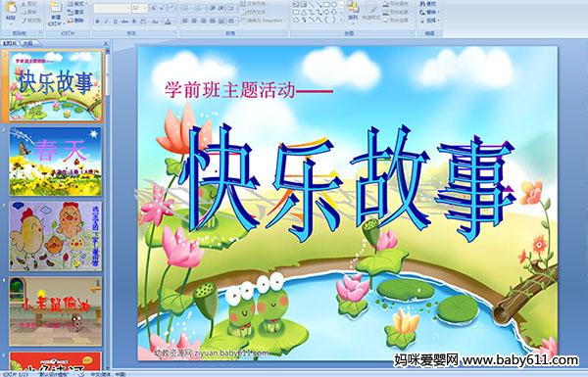Close the slide thumbnail pane
Image resolution: width=588 pixels, height=377 pixels.
tap(106, 44)
